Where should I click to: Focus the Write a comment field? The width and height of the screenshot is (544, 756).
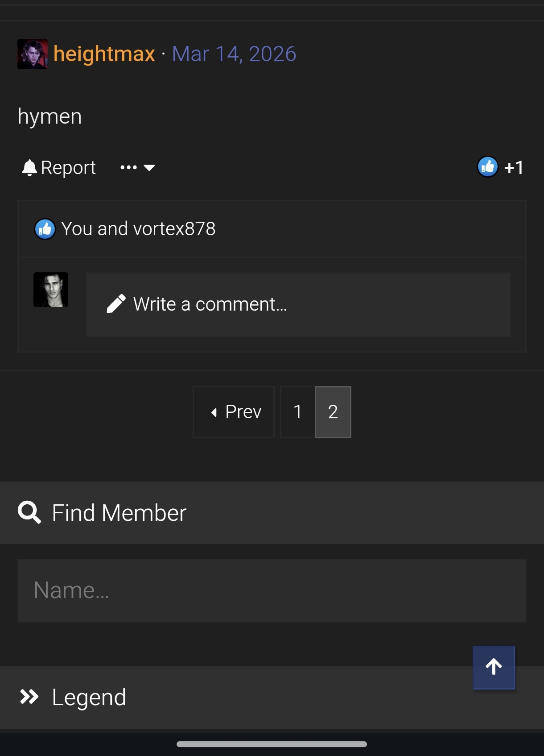pos(298,304)
